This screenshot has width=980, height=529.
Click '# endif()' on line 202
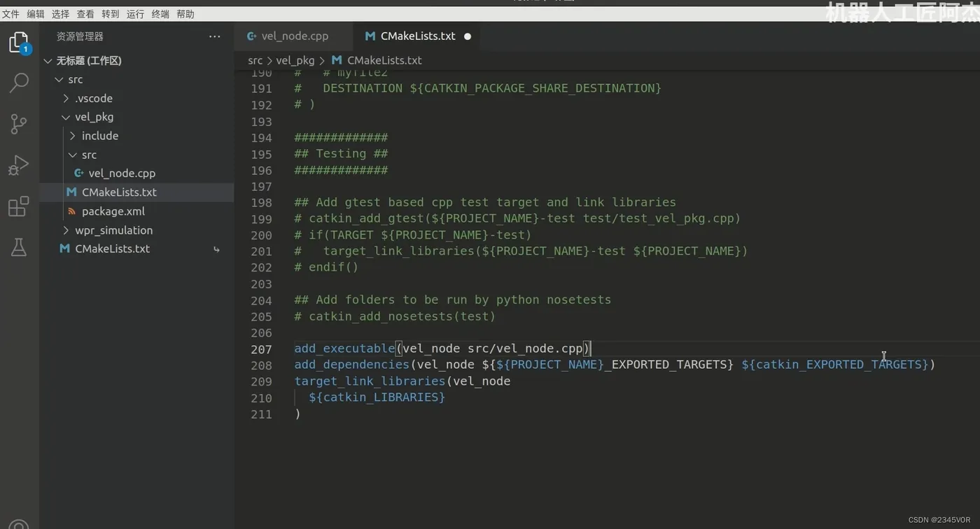click(326, 267)
